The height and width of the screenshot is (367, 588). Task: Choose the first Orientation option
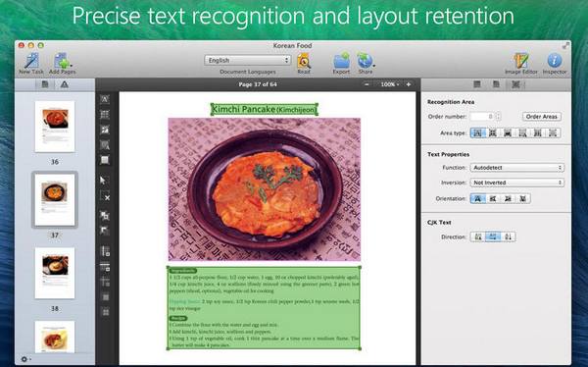[x=478, y=199]
